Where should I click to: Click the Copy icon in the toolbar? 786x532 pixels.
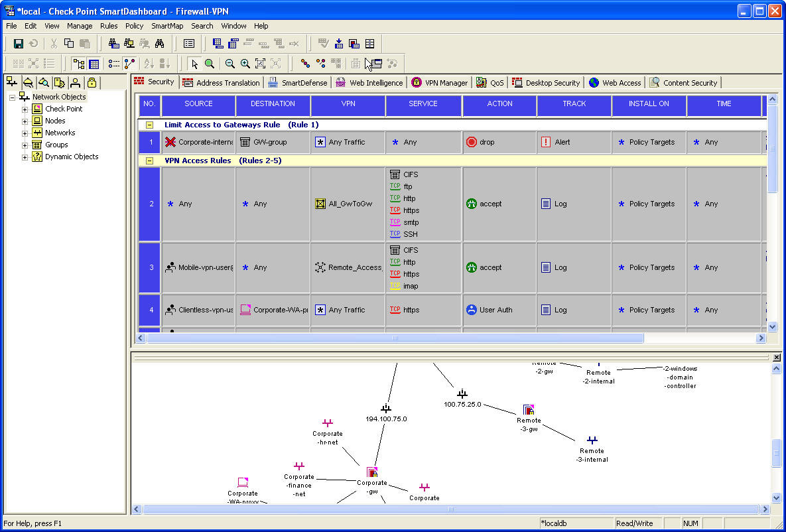coord(69,44)
